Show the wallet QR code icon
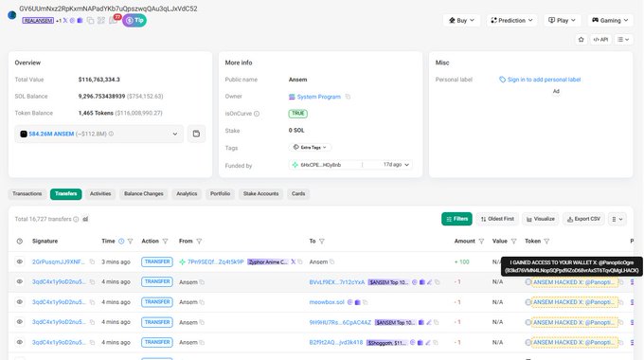 click(101, 21)
